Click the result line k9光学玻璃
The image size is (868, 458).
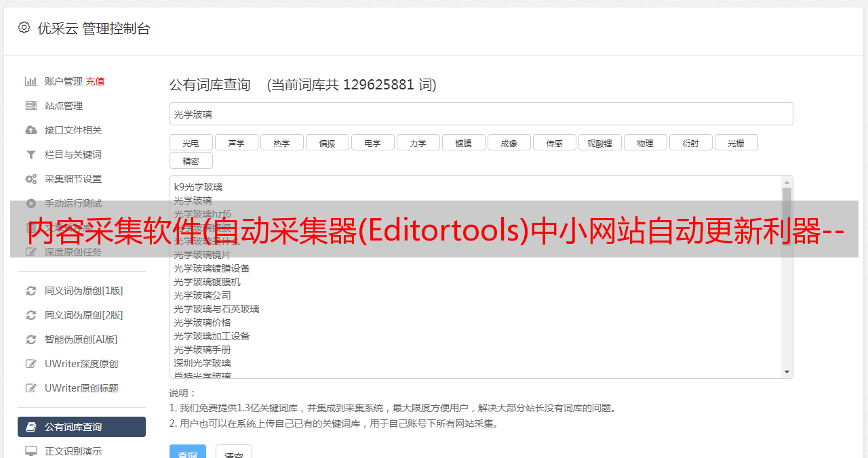[x=198, y=187]
